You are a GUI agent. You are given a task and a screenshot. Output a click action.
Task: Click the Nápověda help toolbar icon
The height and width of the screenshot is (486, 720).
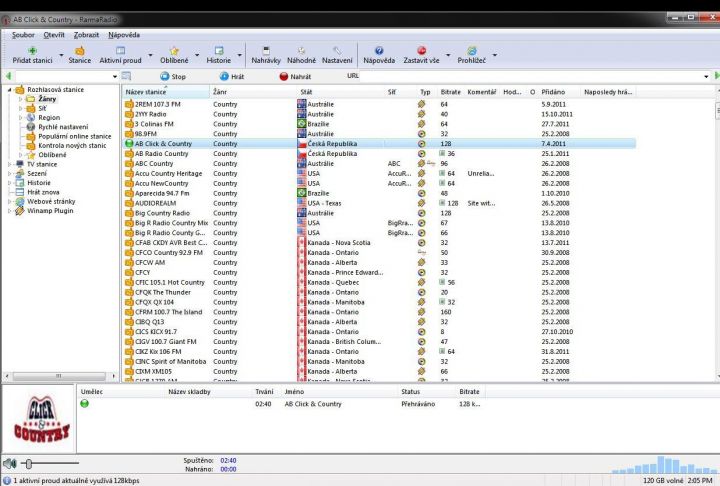tap(379, 51)
